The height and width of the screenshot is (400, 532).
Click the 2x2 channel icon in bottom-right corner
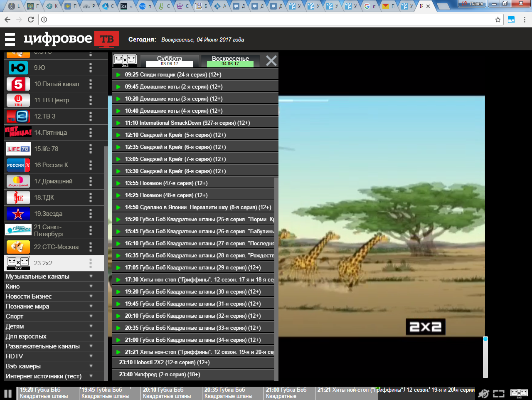(519, 393)
